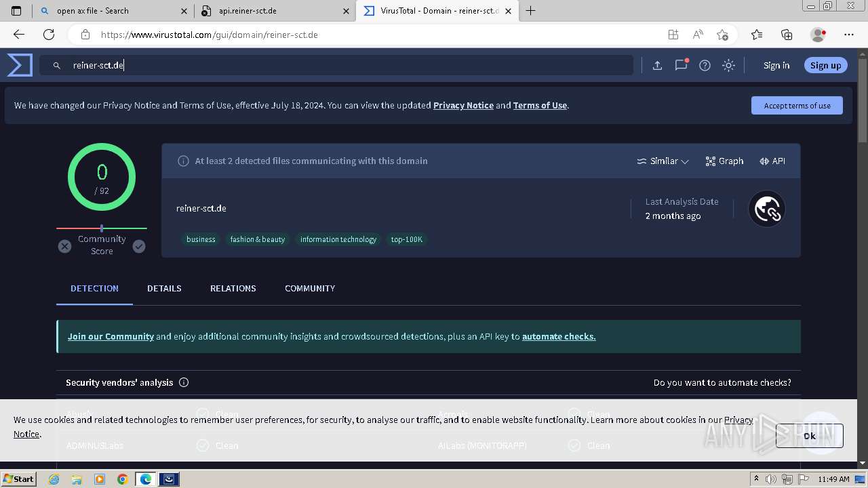Viewport: 868px width, 488px height.
Task: Open the API link icon
Action: point(772,161)
